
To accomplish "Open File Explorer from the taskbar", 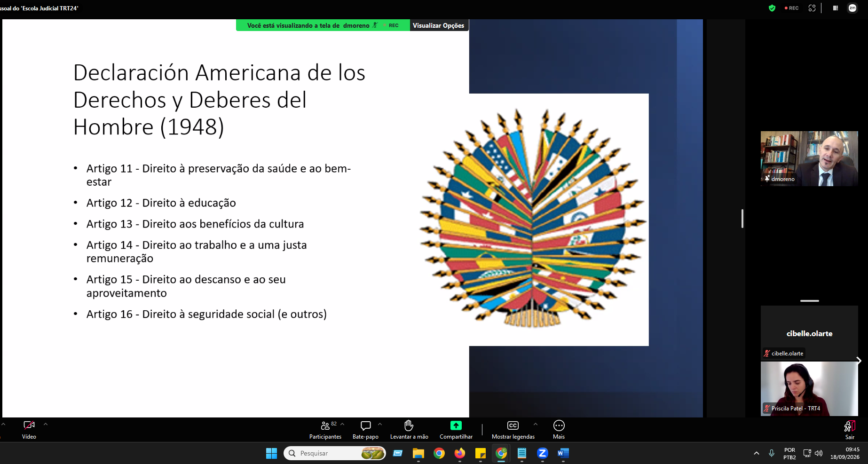I will point(418,453).
